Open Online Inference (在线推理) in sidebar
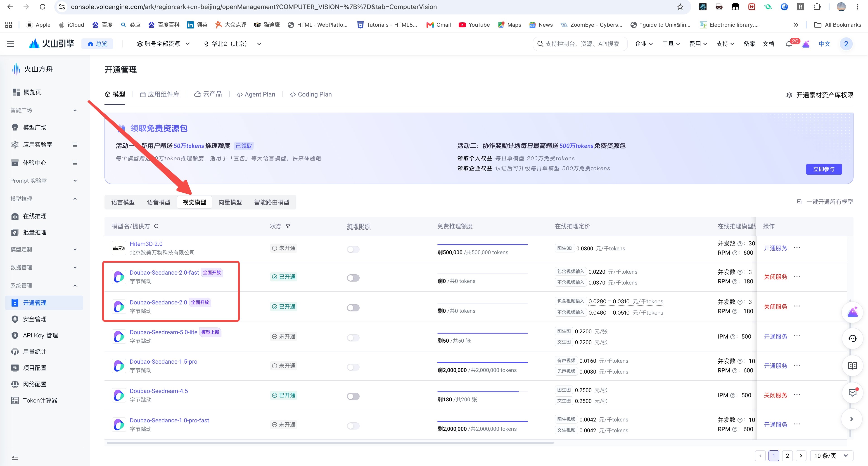The width and height of the screenshot is (868, 466). coord(34,216)
